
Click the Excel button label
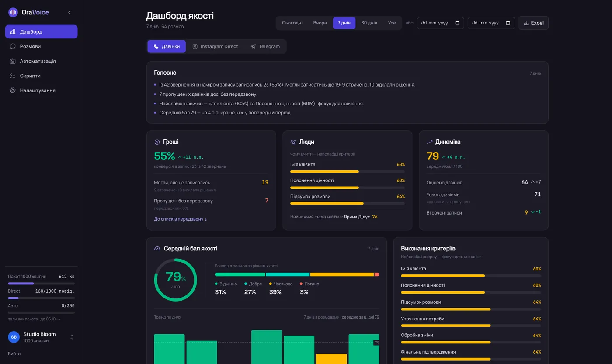(x=537, y=23)
